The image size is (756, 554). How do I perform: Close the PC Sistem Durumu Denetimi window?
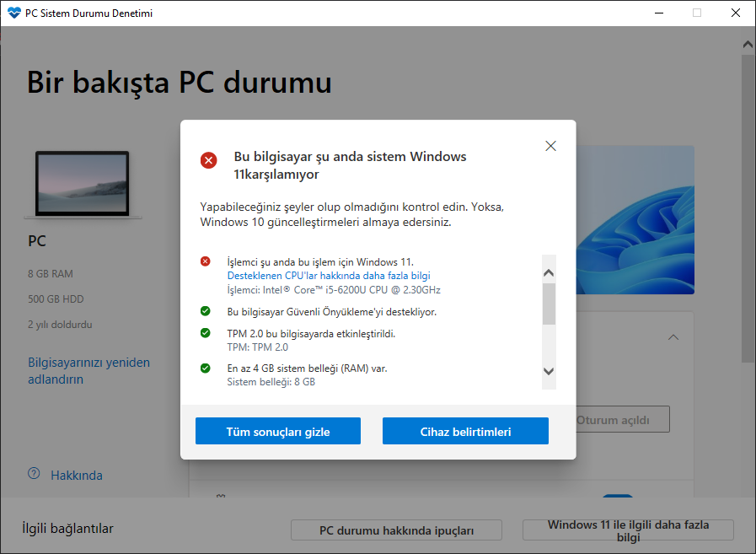(x=736, y=13)
